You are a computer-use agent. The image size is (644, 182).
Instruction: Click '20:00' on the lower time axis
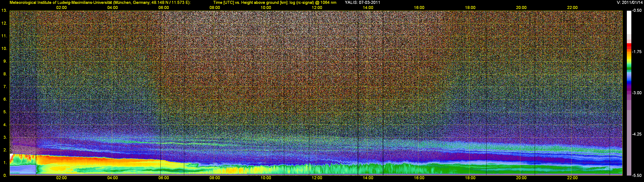point(521,178)
